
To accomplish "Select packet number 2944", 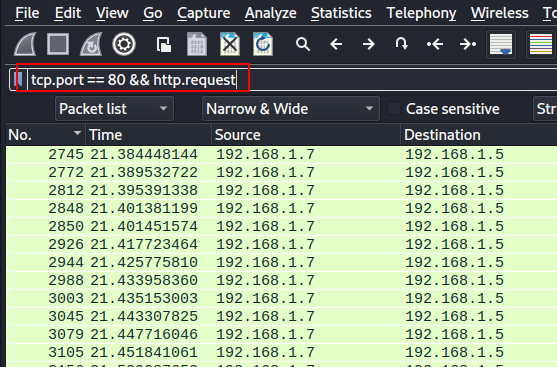I will tap(281, 262).
